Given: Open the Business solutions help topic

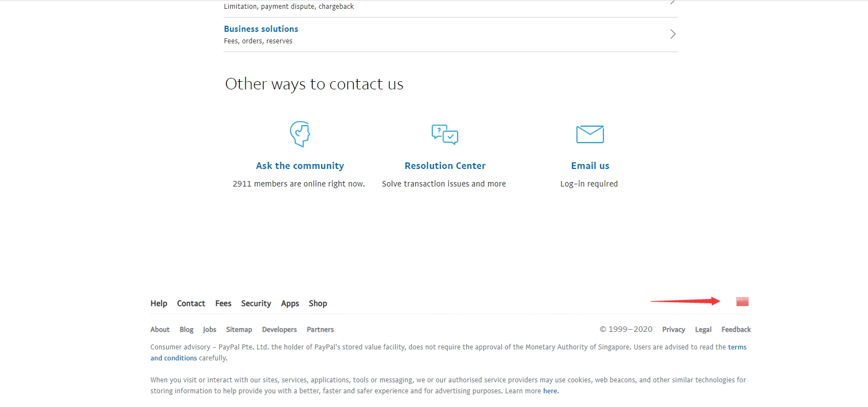Looking at the screenshot, I should coord(260,29).
